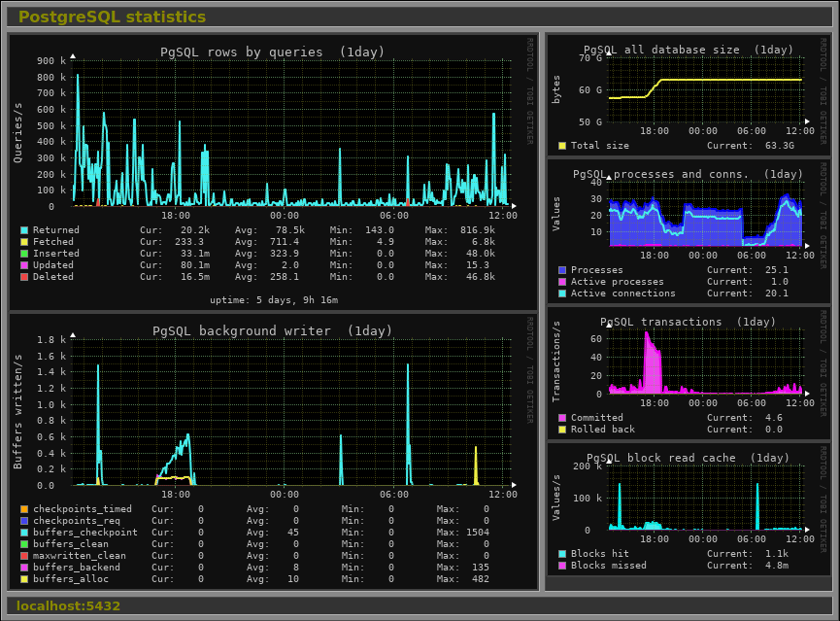840x621 pixels.
Task: Click the Fetched yellow legend swatch
Action: click(x=24, y=242)
